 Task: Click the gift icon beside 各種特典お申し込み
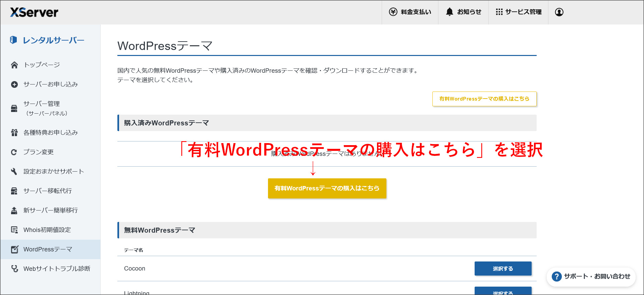[14, 133]
